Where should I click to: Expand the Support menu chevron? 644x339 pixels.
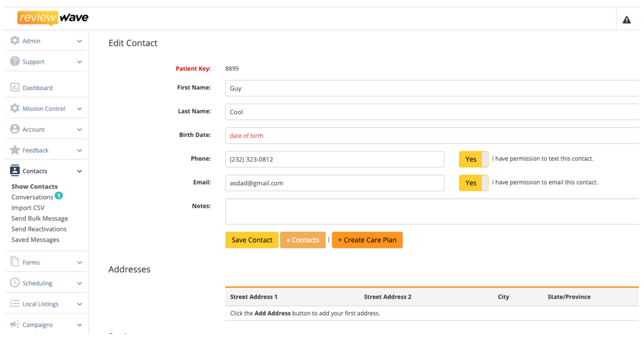[80, 62]
